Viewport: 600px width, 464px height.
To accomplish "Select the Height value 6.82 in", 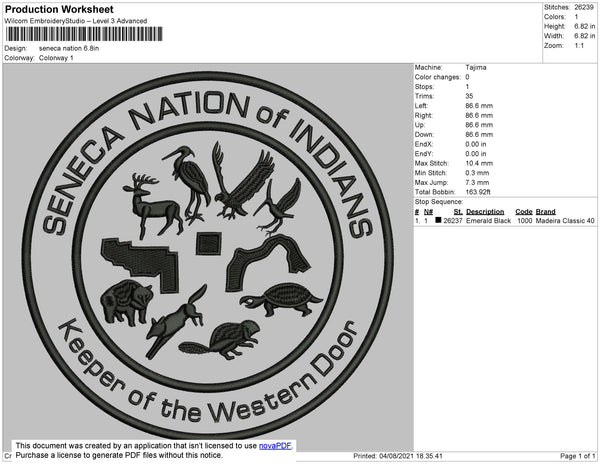I will (585, 26).
